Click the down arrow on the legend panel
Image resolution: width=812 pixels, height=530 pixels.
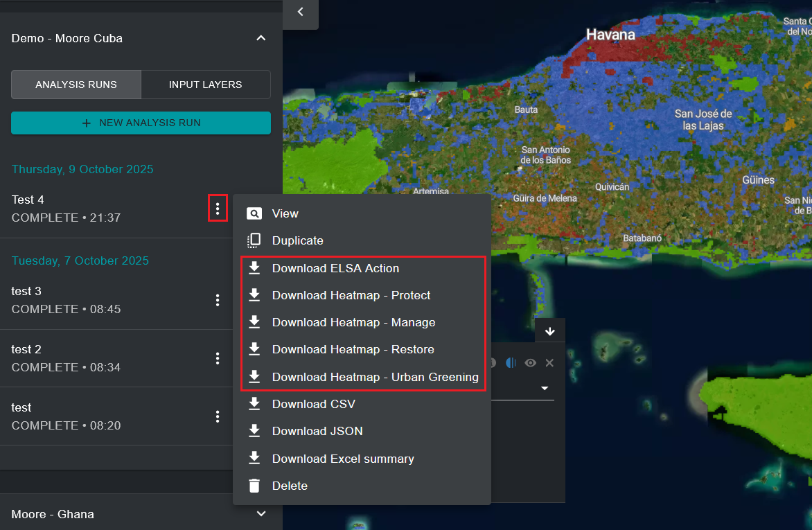tap(550, 331)
